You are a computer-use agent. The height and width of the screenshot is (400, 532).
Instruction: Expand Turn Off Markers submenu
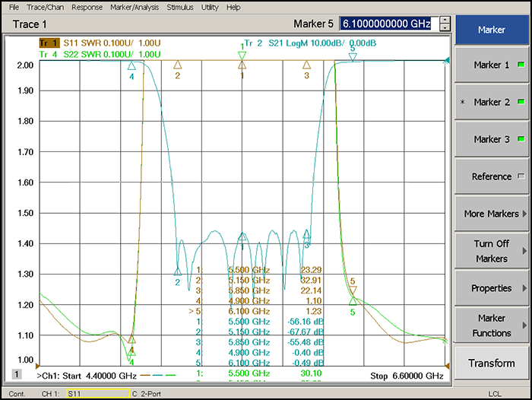pyautogui.click(x=492, y=251)
